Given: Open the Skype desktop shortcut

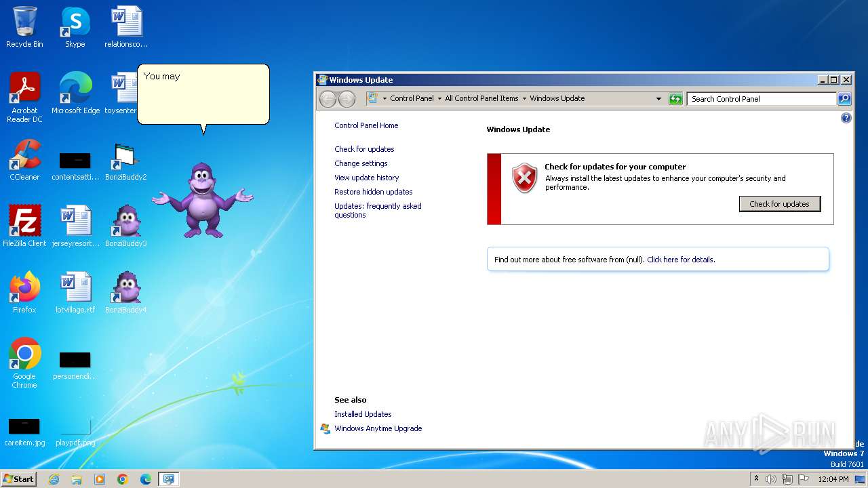Looking at the screenshot, I should pos(75,27).
